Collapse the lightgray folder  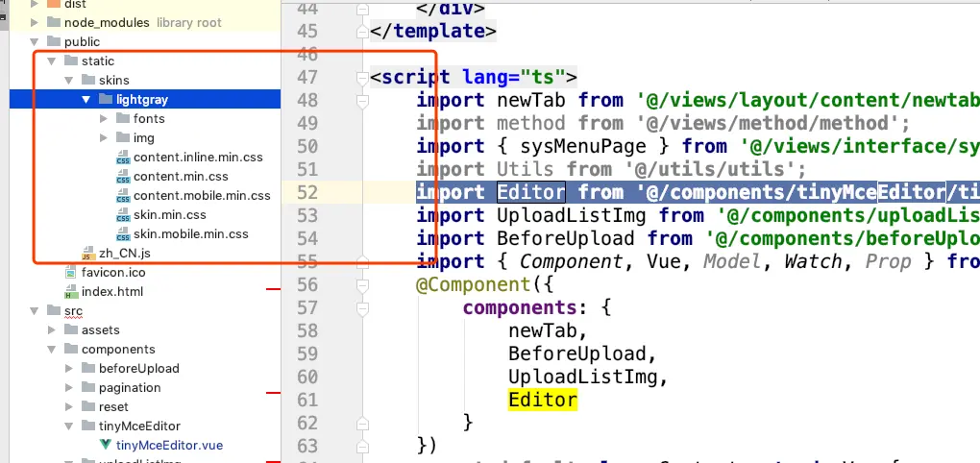86,99
